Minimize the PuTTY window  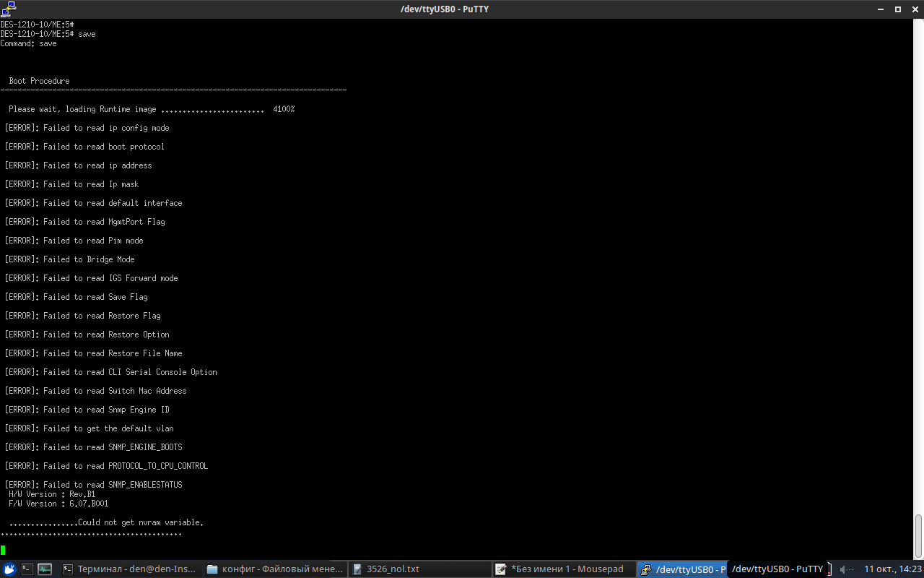[879, 9]
